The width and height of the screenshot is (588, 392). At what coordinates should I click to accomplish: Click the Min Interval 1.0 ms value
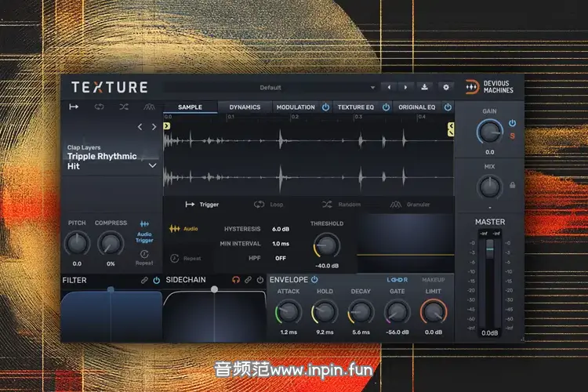pyautogui.click(x=281, y=244)
